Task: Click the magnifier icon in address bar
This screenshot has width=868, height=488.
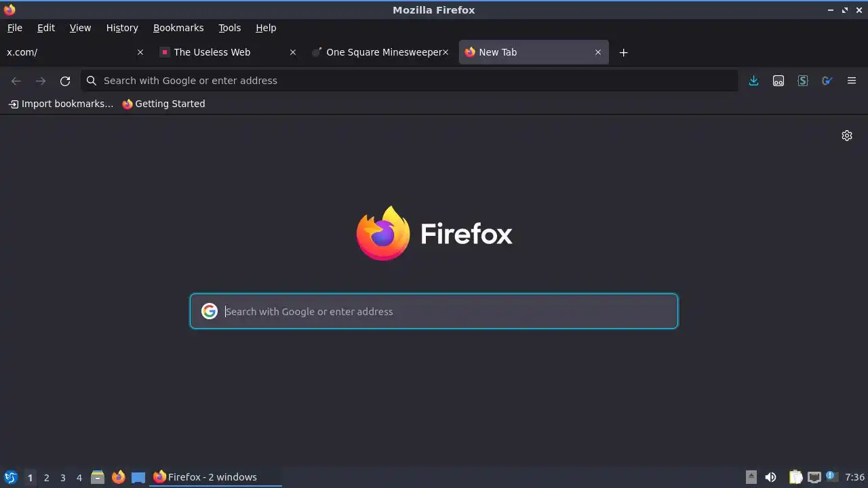Action: tap(92, 81)
